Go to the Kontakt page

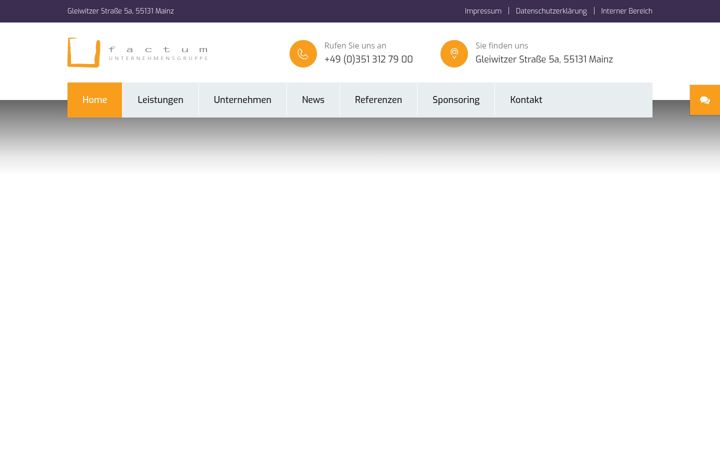pos(526,100)
